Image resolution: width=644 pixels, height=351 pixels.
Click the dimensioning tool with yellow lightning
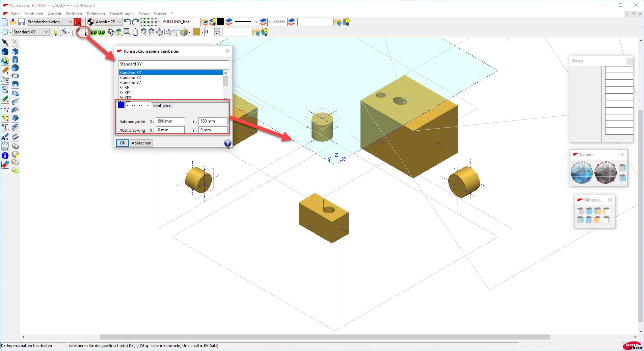5,118
